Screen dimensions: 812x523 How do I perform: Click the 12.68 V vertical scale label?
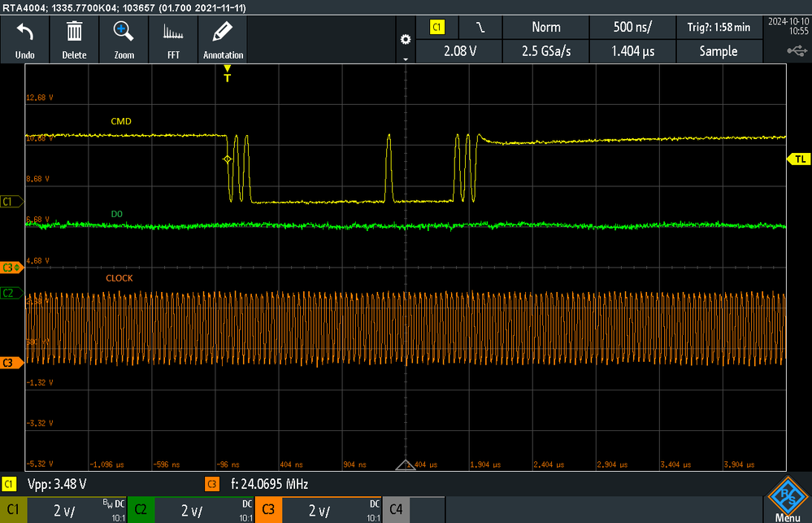click(39, 98)
